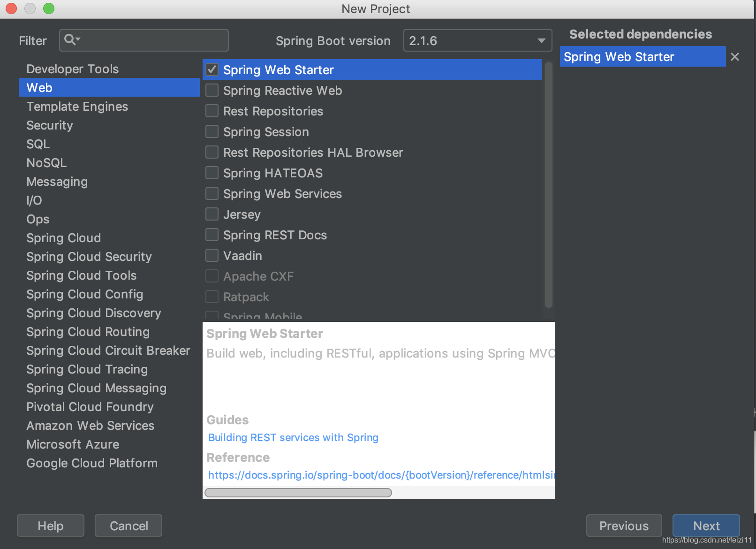Open Spring Cloud Security category
The image size is (756, 549).
click(109, 257)
